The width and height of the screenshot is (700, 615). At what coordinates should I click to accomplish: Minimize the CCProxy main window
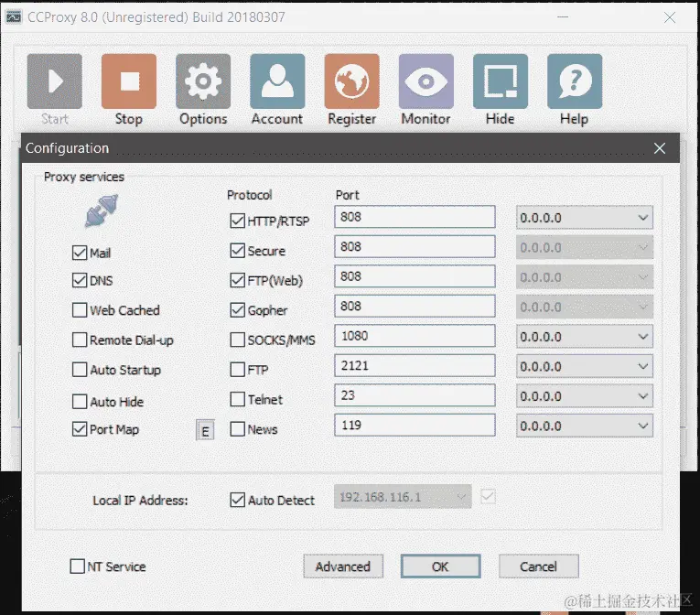click(563, 17)
